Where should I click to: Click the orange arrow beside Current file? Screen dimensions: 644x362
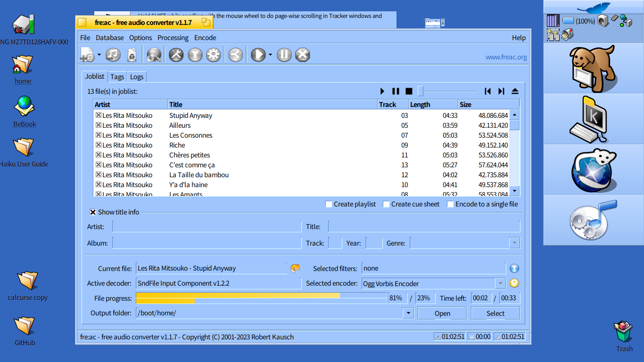(295, 268)
